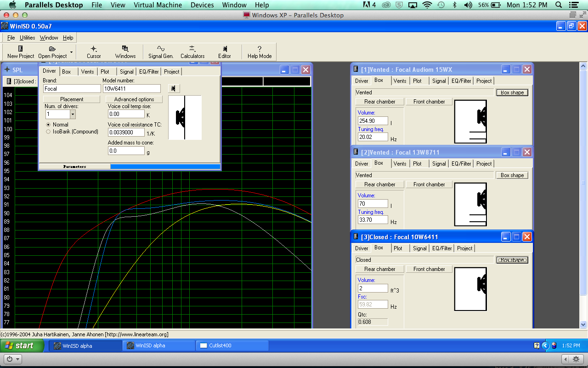Click Rear chamber in Focal 10W6411 window
This screenshot has height=368, width=588.
pyautogui.click(x=380, y=269)
